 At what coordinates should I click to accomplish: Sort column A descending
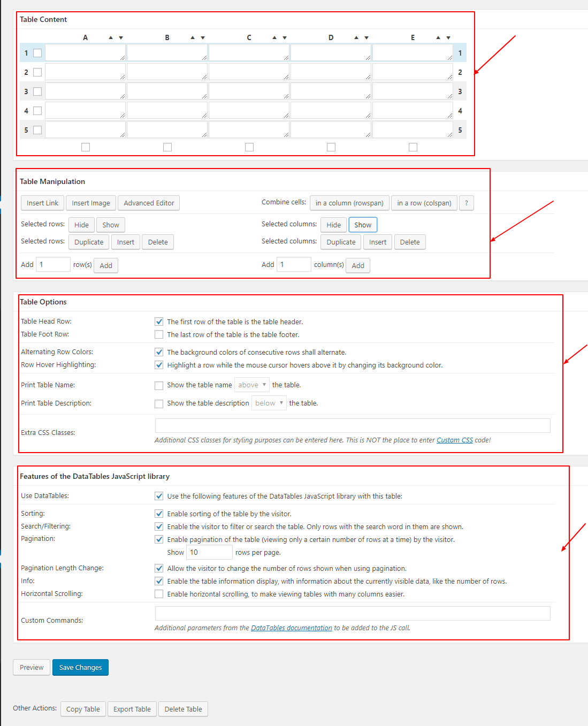121,37
